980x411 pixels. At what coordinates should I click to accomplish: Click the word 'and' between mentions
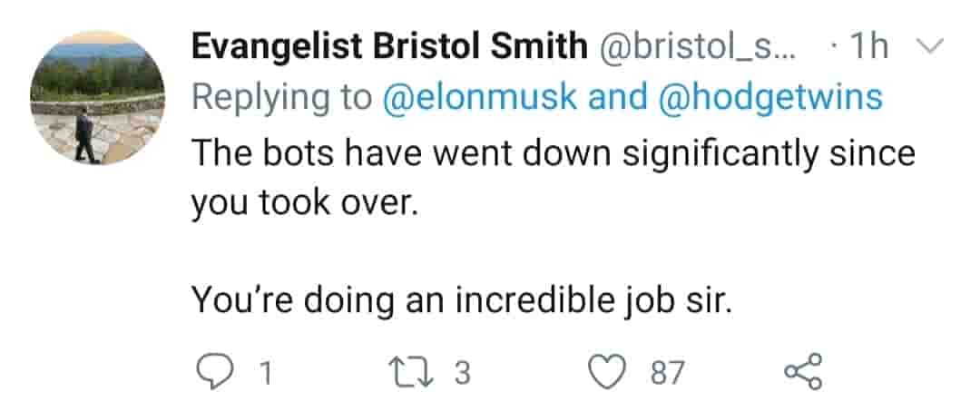pyautogui.click(x=619, y=97)
